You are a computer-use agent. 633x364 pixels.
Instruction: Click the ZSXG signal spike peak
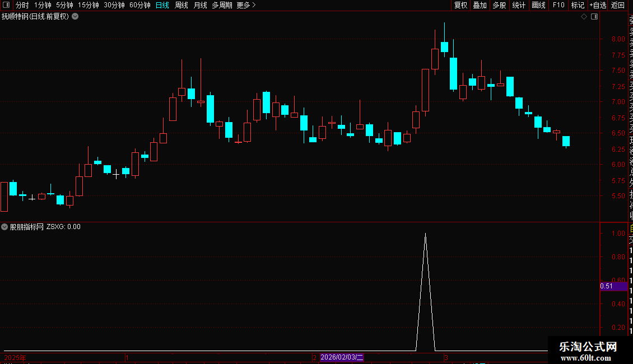426,234
